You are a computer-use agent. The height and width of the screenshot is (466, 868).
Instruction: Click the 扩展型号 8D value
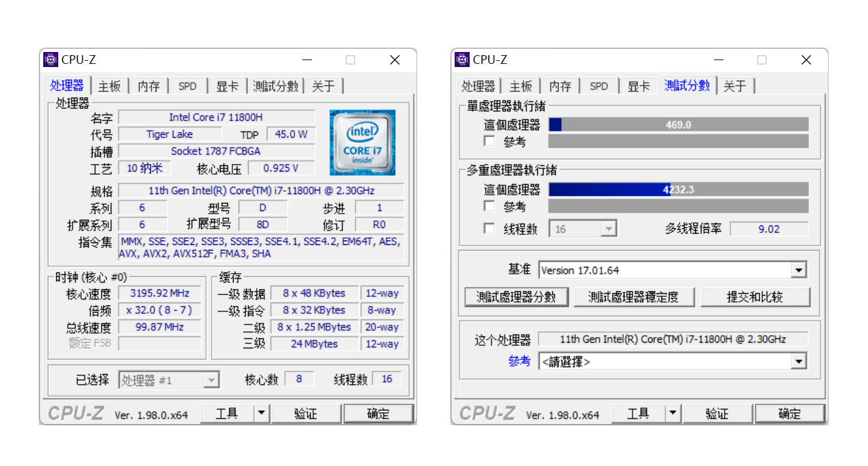263,224
